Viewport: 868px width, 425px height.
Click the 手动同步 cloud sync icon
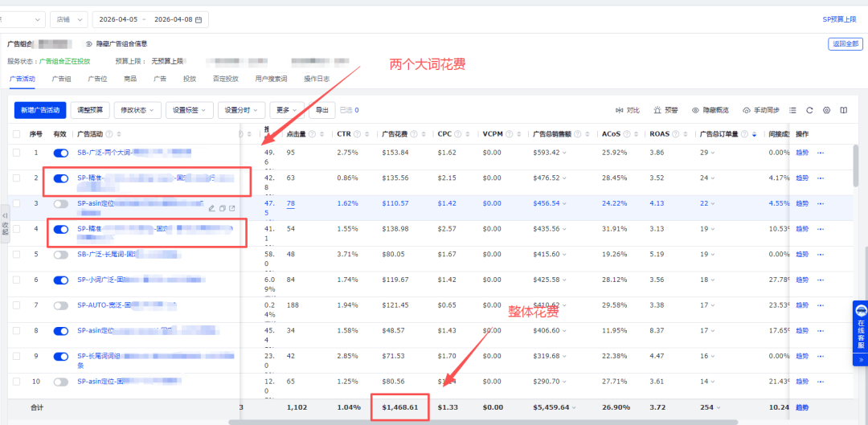click(746, 110)
